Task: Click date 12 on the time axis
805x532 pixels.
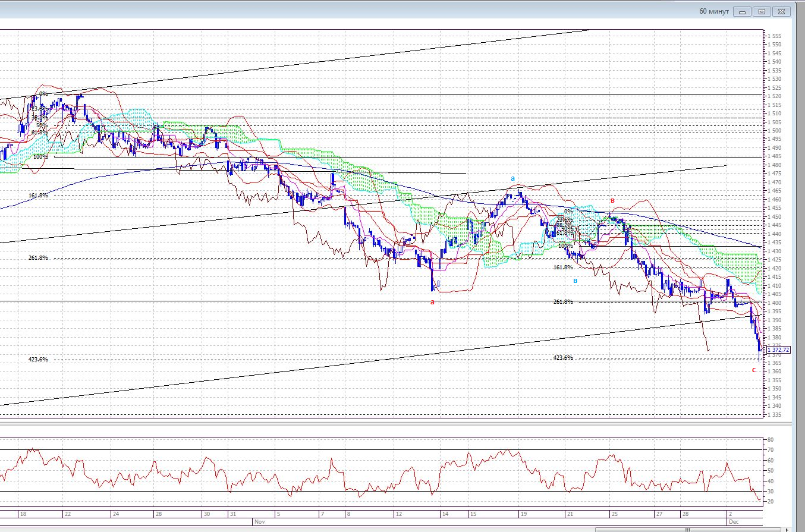Action: pos(398,514)
